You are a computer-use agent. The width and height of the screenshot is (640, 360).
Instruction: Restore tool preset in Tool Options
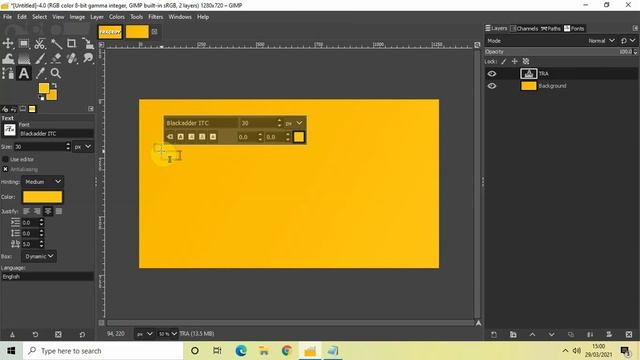point(36,334)
